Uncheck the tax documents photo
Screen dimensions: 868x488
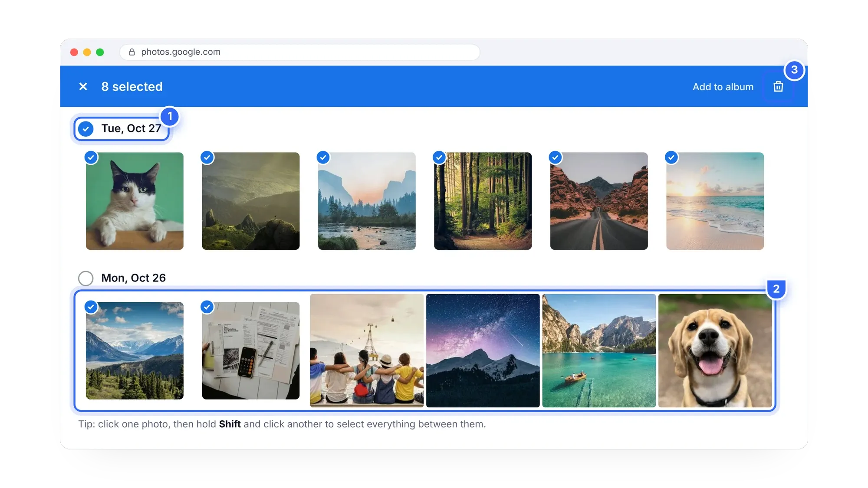pyautogui.click(x=207, y=307)
